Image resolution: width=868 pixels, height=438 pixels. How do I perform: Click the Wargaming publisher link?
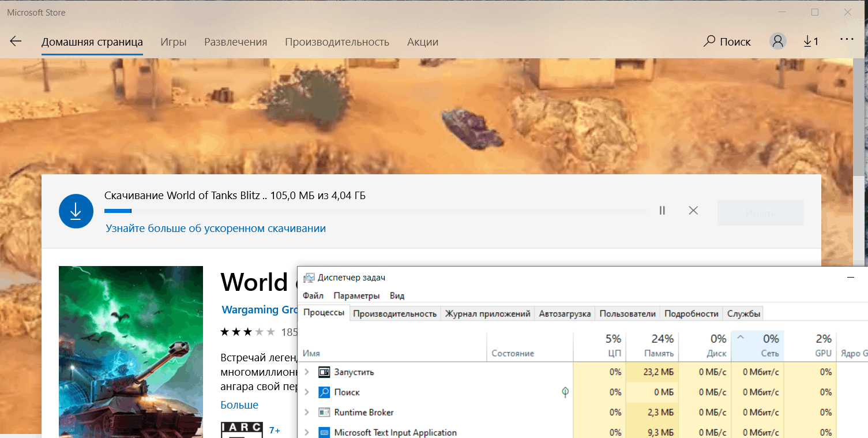[259, 310]
